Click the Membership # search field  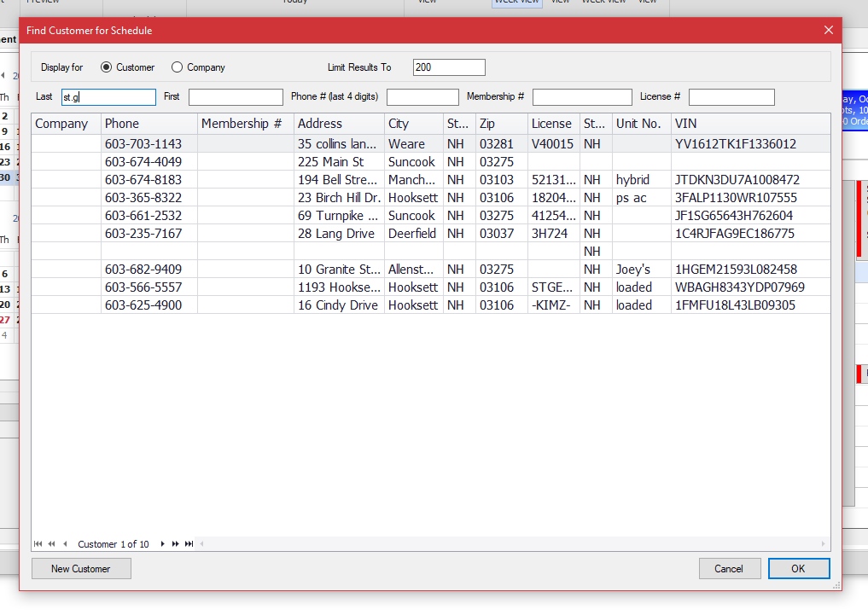[x=582, y=96]
